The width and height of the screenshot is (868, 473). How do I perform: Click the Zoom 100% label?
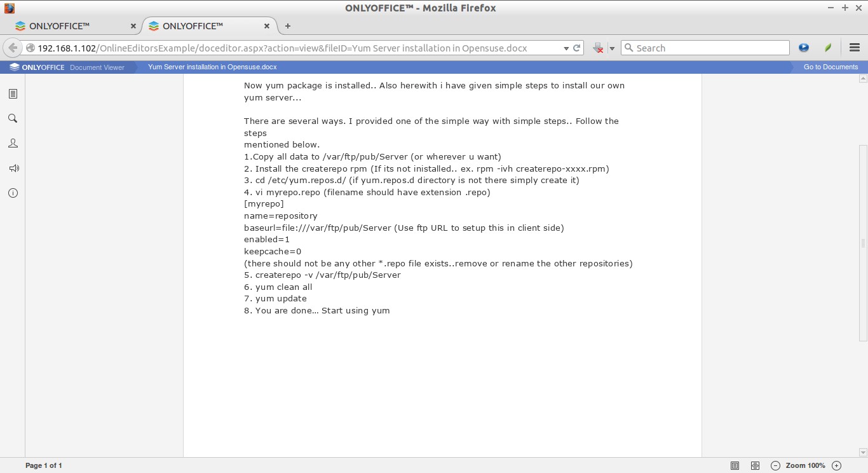(805, 465)
